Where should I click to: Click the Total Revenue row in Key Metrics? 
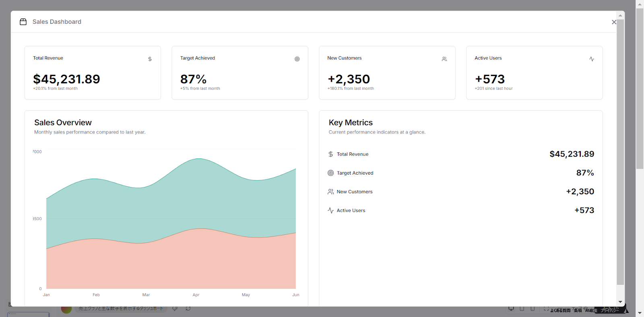click(x=461, y=154)
